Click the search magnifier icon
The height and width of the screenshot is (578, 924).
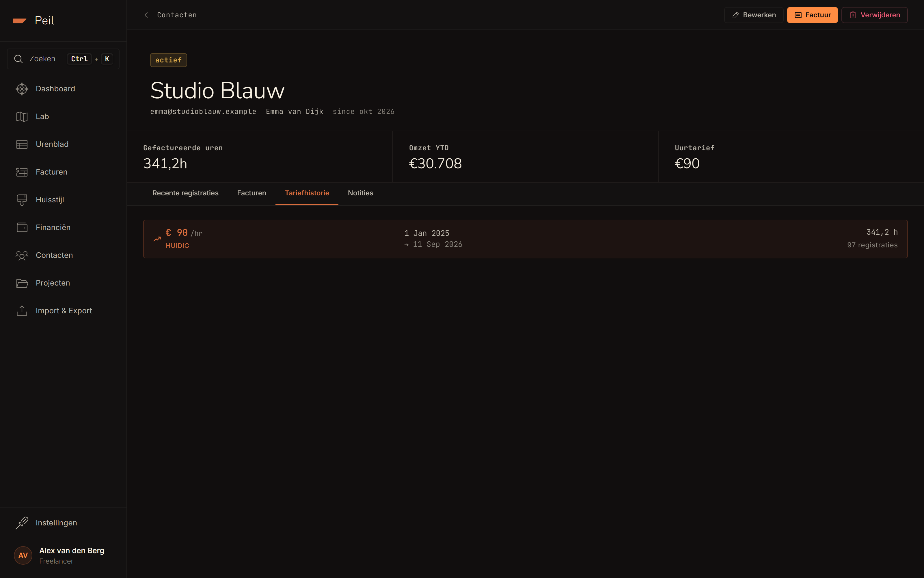pos(18,59)
